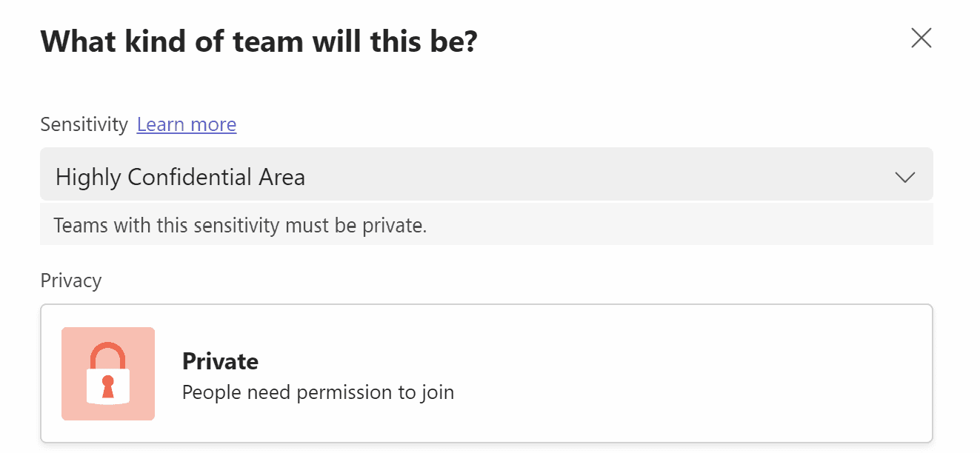Image resolution: width=980 pixels, height=453 pixels.
Task: Click the Learn more hyperlink beside Sensitivity
Action: click(186, 124)
